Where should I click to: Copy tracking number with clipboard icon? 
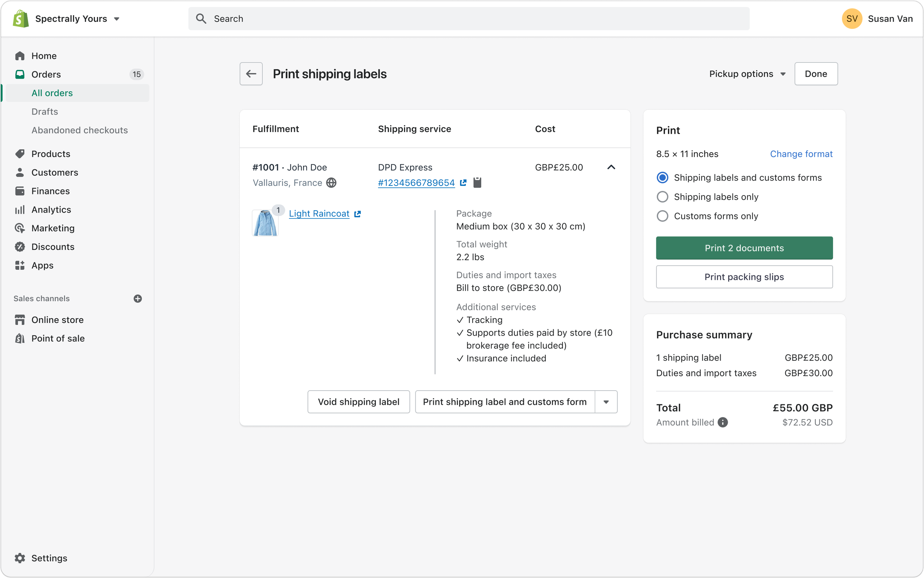(x=477, y=183)
